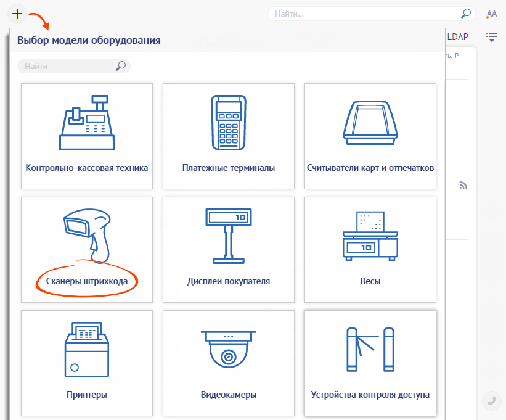Open Дисплеи покупателя label

click(x=229, y=281)
